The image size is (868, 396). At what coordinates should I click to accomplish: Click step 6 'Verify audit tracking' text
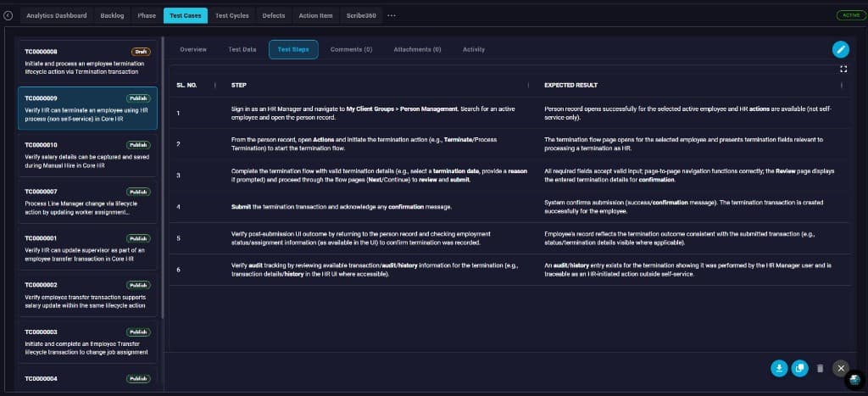(x=374, y=270)
